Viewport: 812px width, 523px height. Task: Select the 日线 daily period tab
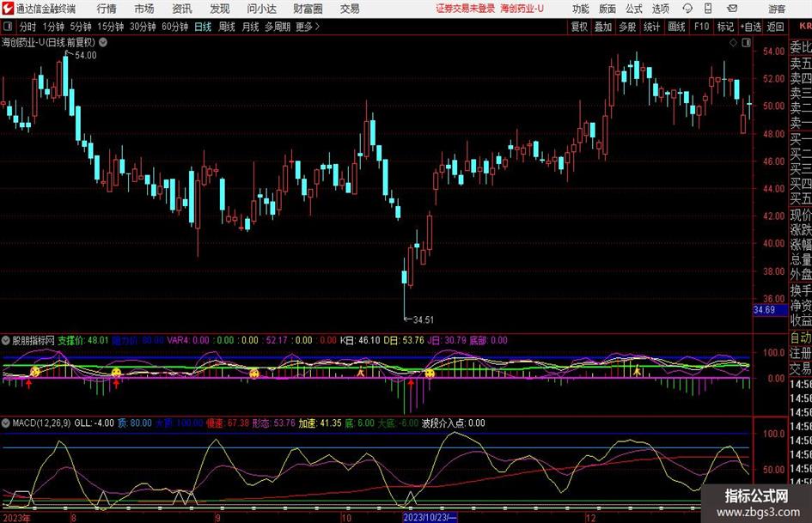[203, 27]
